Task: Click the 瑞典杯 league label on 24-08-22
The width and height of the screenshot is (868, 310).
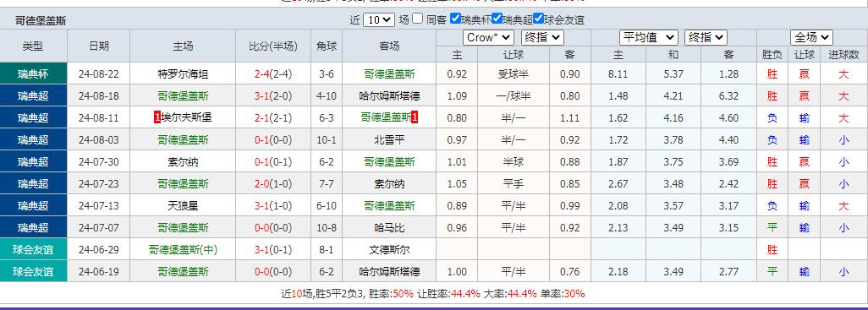Action: (x=33, y=73)
